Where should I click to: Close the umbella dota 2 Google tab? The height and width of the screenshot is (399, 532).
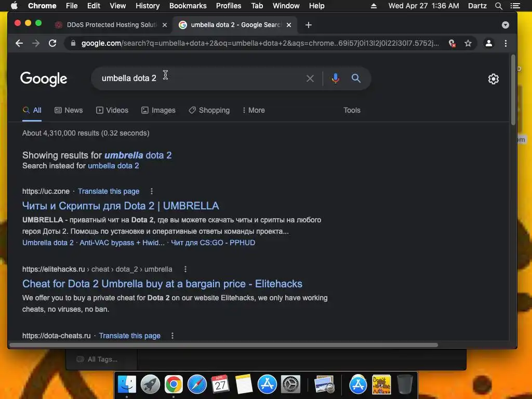[x=289, y=25]
